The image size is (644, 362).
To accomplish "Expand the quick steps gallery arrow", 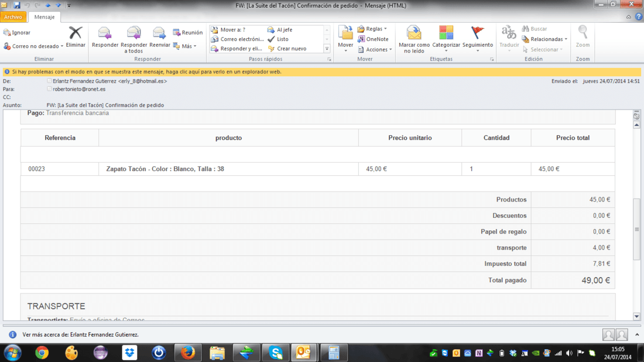I will (x=327, y=49).
